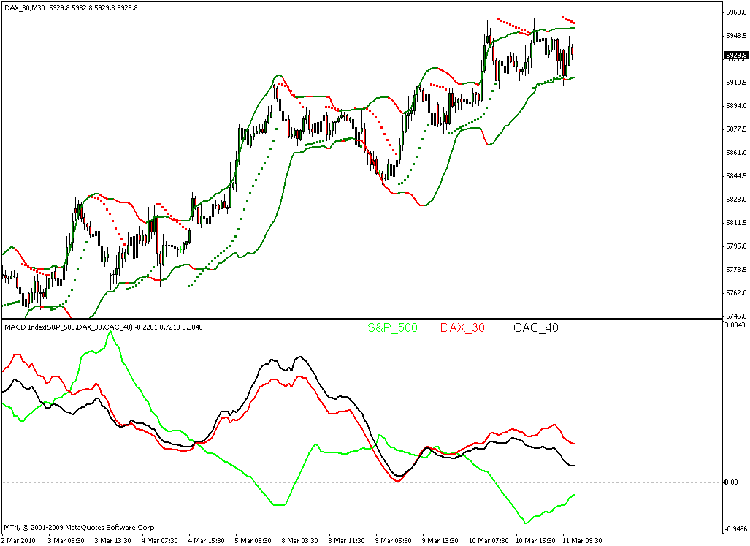Click the 5811.5 price axis label
Image resolution: width=750 pixels, height=546 pixels.
pos(737,222)
